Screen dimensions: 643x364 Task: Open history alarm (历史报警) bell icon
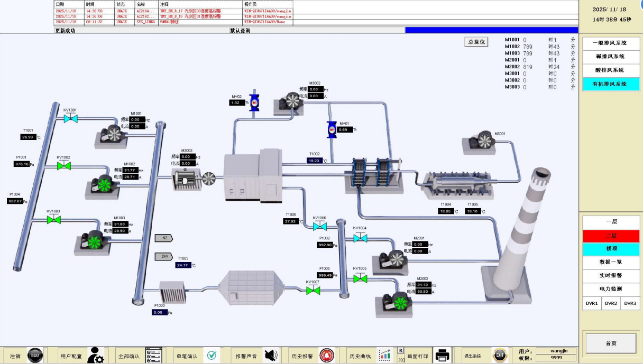327,356
